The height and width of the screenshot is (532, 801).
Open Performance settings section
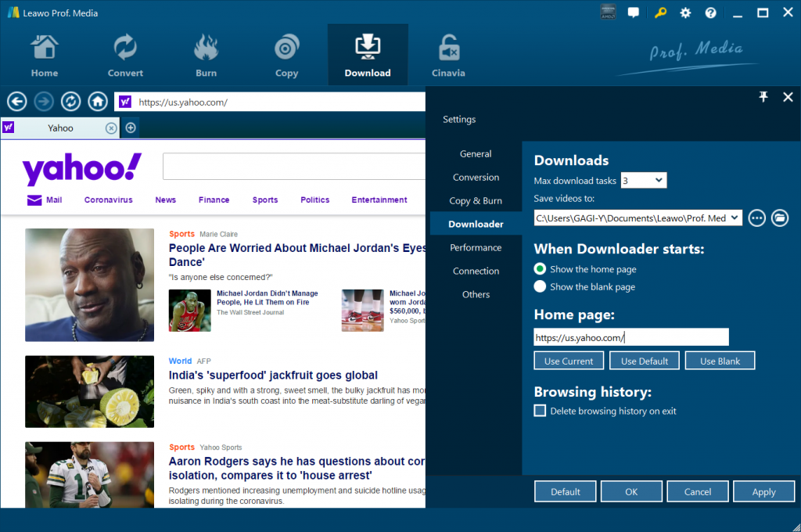pyautogui.click(x=476, y=247)
